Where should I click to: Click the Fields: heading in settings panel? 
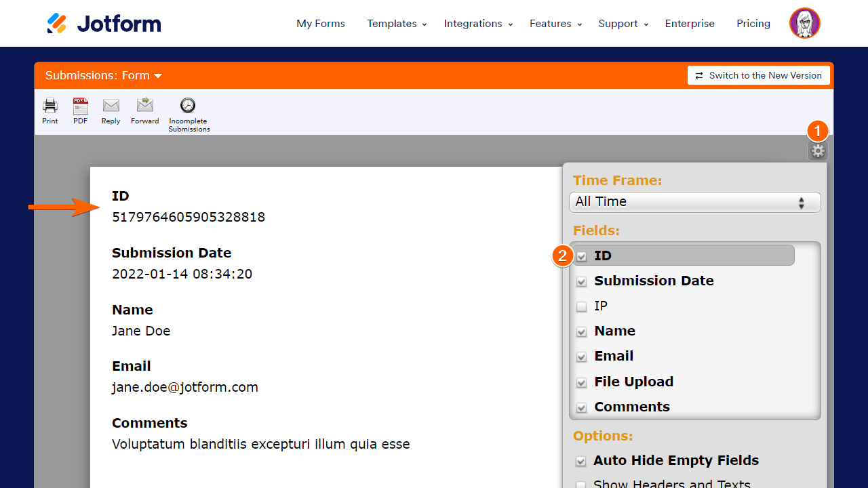point(596,230)
